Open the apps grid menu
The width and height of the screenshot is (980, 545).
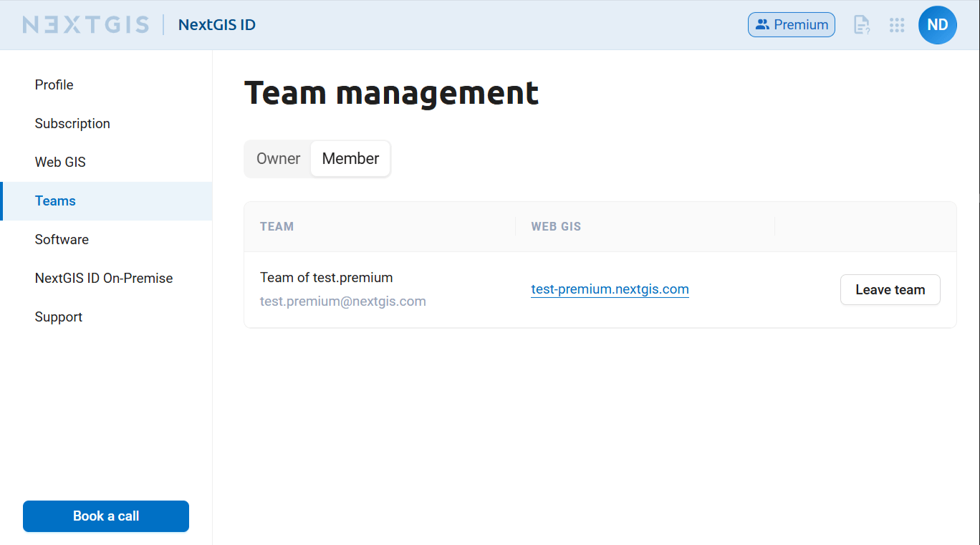(x=897, y=25)
